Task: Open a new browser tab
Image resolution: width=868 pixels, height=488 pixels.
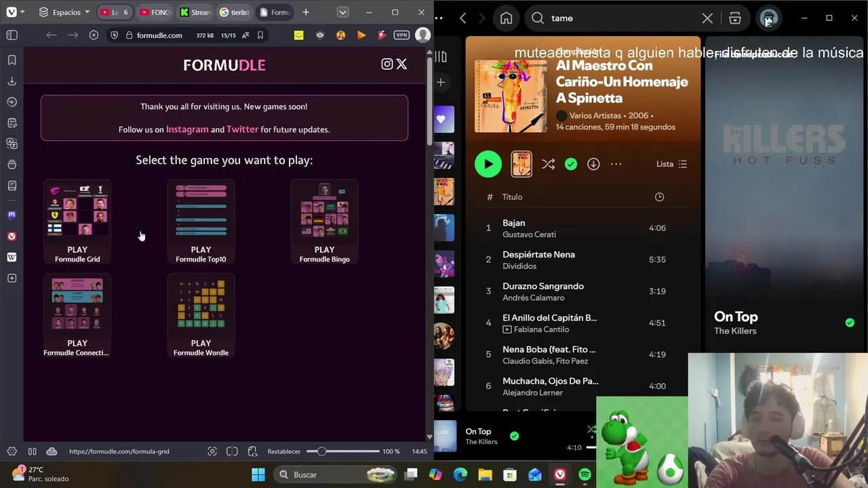Action: (306, 12)
